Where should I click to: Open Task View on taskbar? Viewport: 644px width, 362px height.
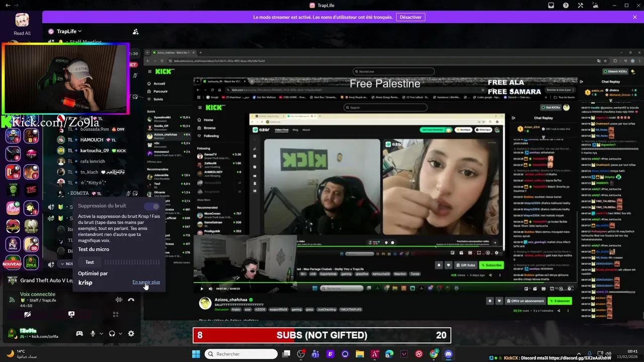point(286,354)
